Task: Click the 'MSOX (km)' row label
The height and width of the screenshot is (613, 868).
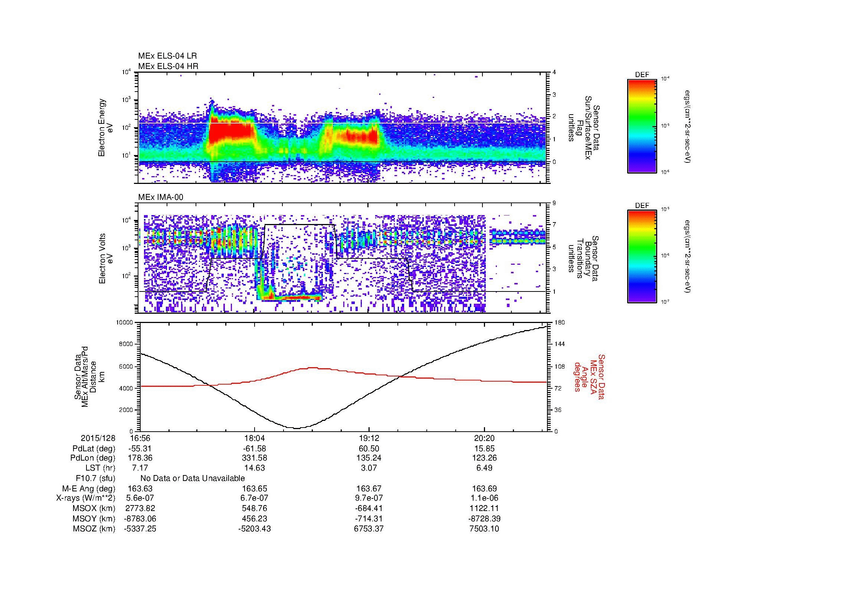Action: click(94, 508)
